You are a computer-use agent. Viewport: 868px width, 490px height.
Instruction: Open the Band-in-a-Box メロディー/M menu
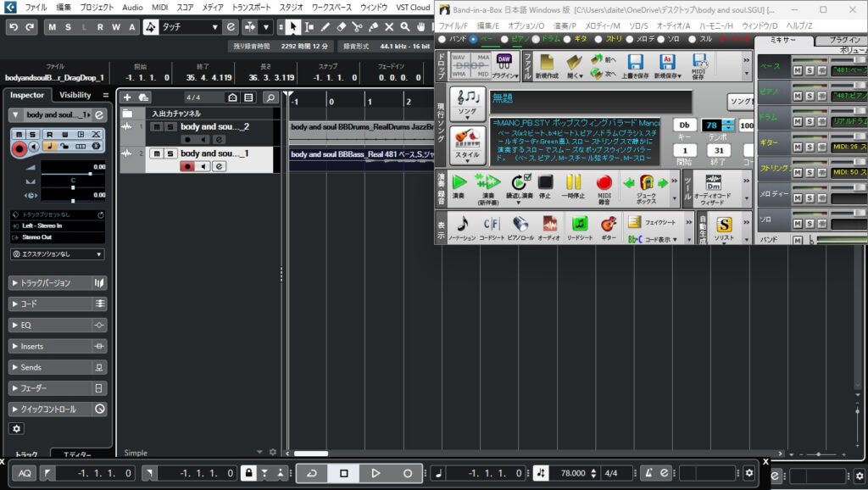pos(603,25)
